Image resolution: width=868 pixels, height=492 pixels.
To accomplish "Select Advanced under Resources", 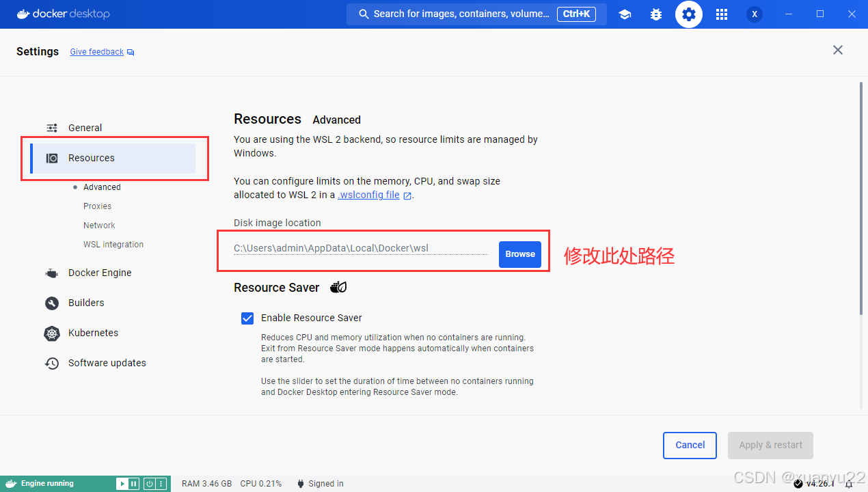I will tap(102, 187).
